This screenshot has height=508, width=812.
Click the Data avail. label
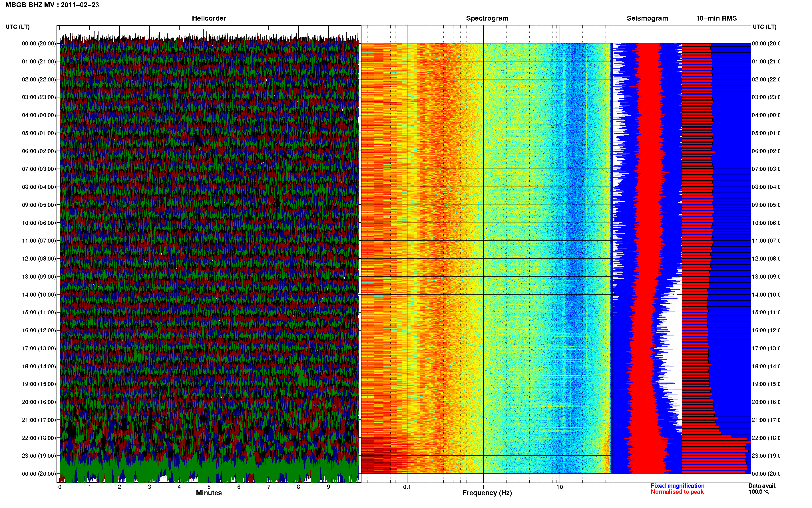click(762, 486)
